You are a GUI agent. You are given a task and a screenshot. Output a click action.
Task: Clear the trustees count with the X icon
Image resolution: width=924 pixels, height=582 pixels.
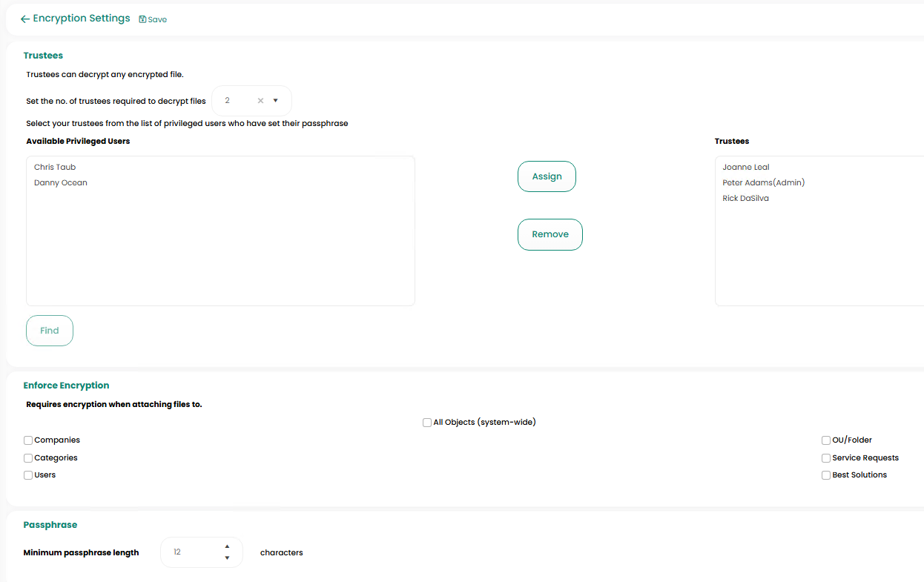click(x=260, y=101)
